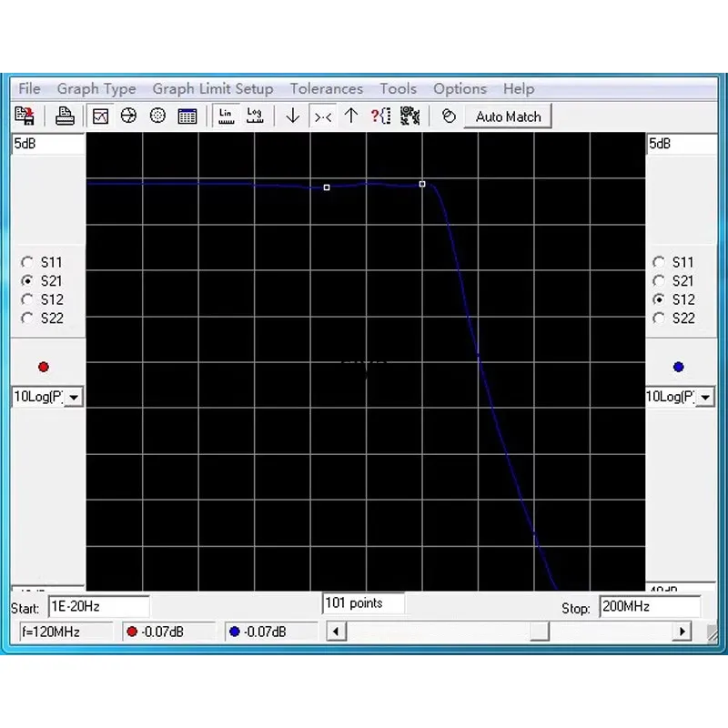Viewport: 728px width, 728px height.
Task: Click the window resize grip corner
Action: (x=712, y=634)
